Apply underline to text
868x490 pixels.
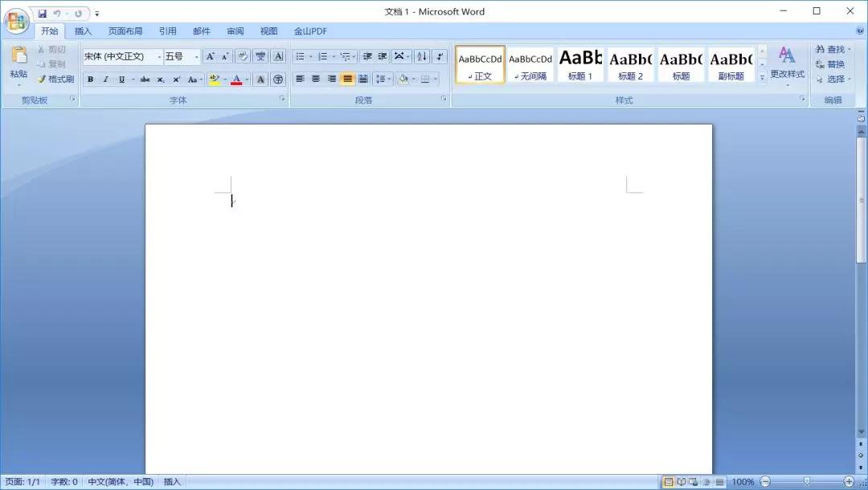click(121, 78)
